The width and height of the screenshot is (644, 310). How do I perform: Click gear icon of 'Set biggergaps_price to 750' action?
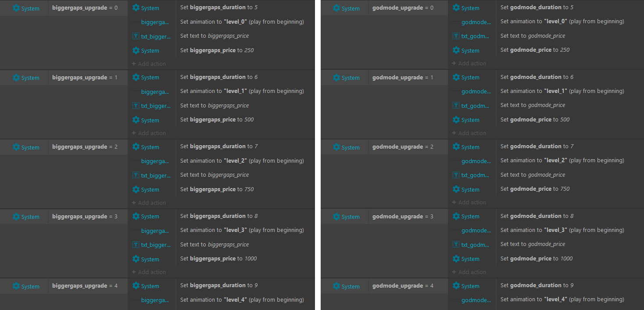[136, 189]
